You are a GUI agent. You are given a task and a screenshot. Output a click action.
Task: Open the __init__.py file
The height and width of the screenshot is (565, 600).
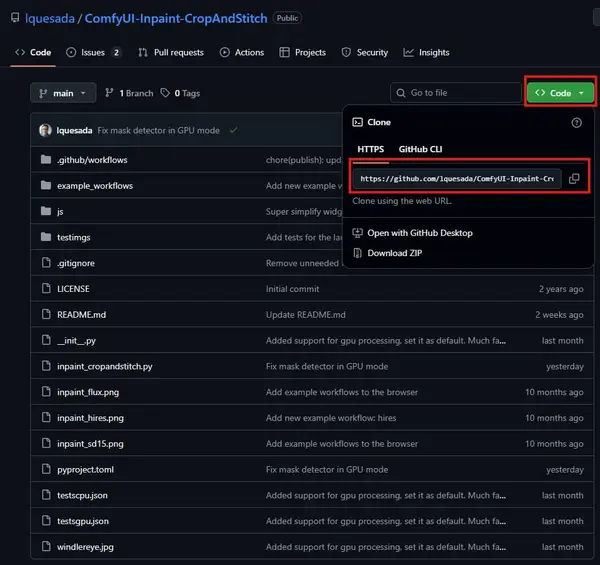click(x=76, y=340)
